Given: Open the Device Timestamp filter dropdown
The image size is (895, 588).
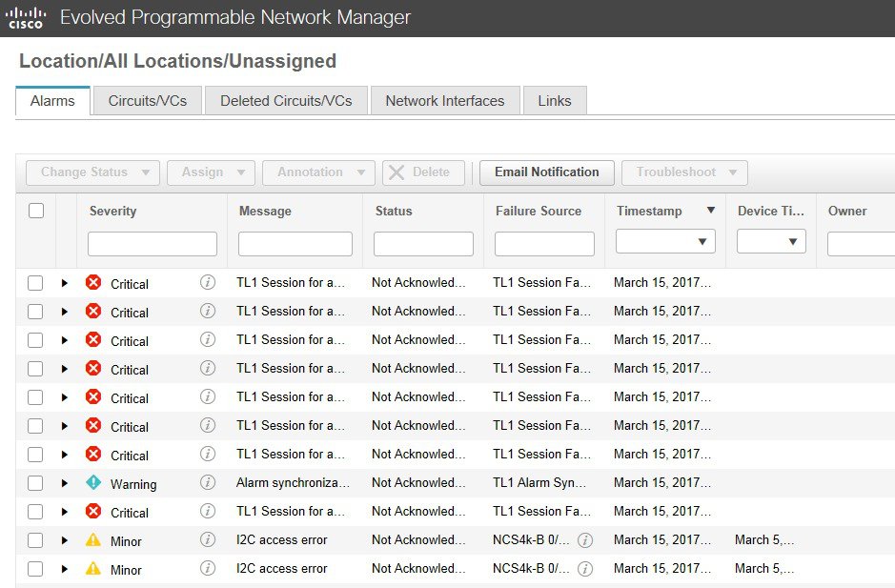Looking at the screenshot, I should pyautogui.click(x=771, y=242).
